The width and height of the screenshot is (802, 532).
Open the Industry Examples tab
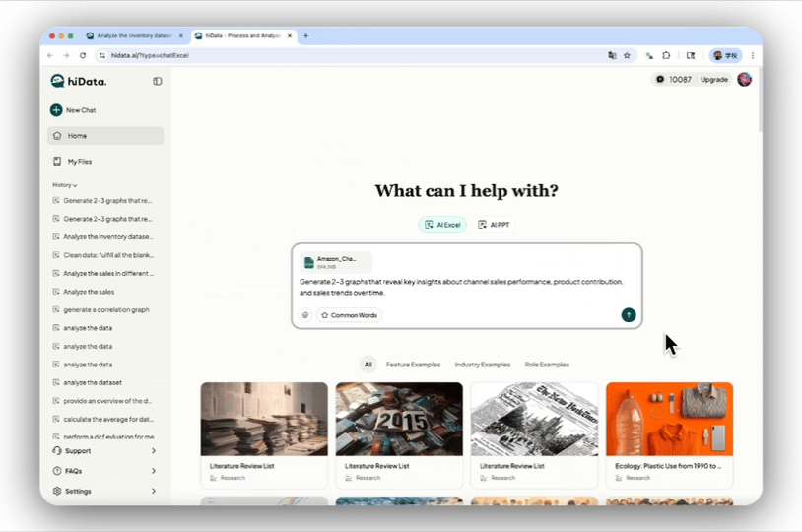pyautogui.click(x=483, y=365)
